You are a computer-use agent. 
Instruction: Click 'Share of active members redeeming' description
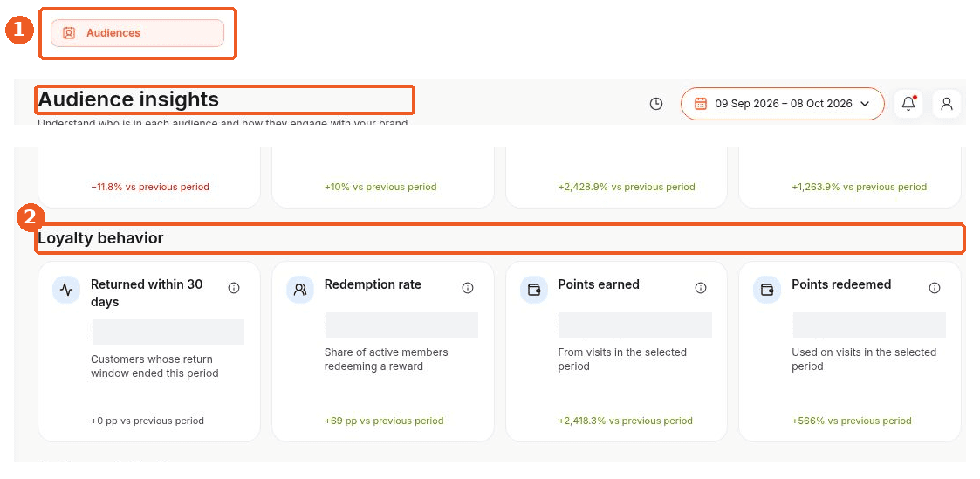coord(387,359)
